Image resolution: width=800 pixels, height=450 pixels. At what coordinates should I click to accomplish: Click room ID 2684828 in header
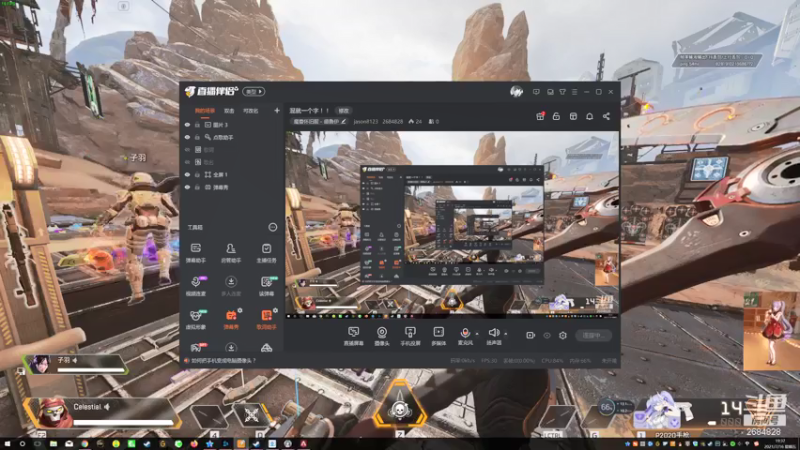pos(392,121)
